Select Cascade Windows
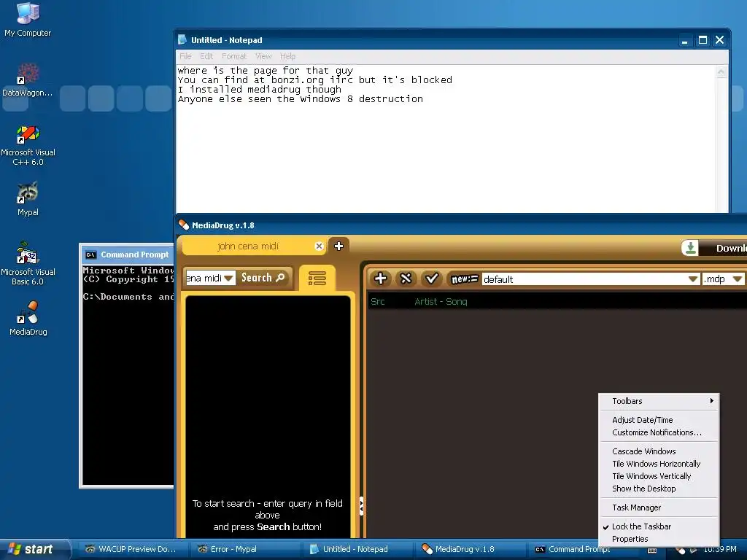Screen dimensions: 747x560 coord(659,451)
